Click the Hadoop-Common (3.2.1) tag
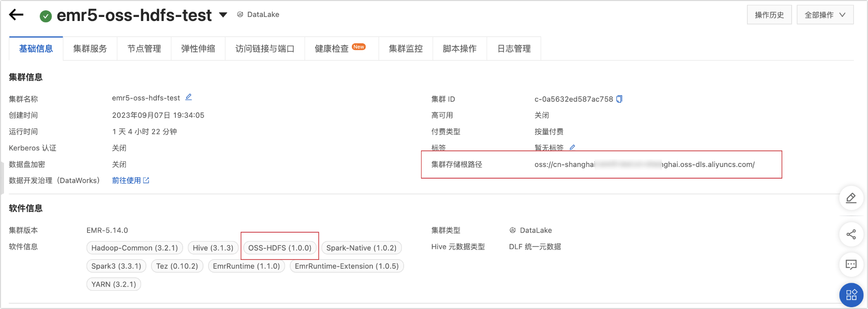Screen dimensions: 868x309 pos(134,248)
